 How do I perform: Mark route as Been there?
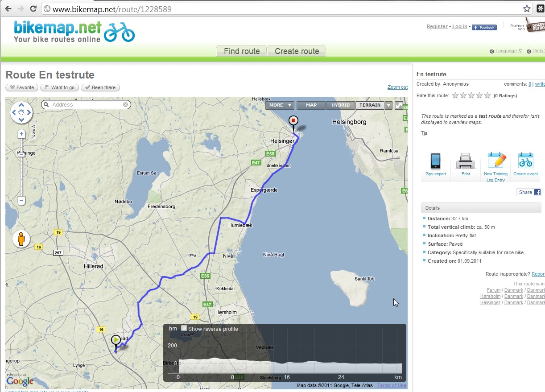(x=100, y=87)
